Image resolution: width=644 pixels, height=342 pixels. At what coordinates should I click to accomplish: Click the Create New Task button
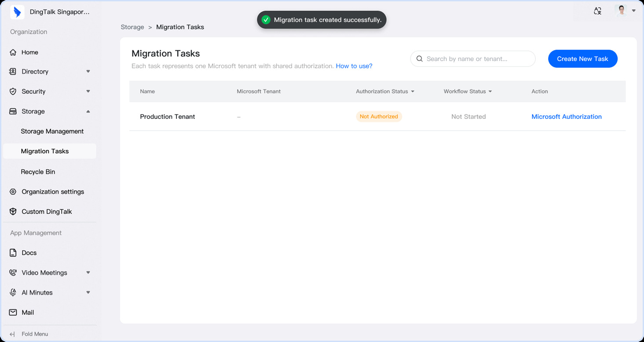click(x=583, y=59)
